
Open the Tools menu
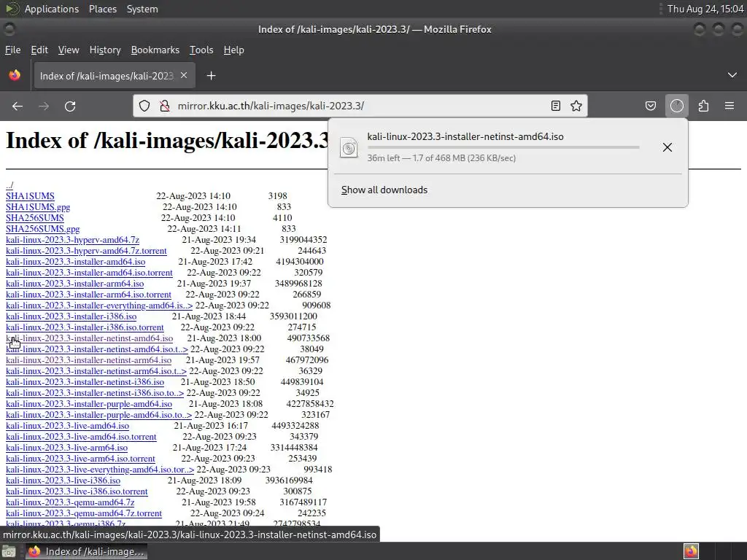201,50
